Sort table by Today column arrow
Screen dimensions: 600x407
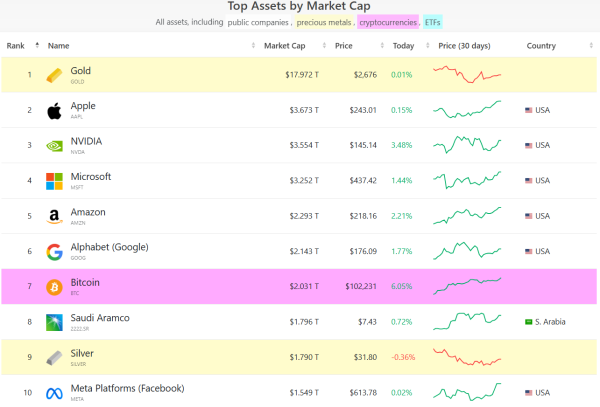427,46
